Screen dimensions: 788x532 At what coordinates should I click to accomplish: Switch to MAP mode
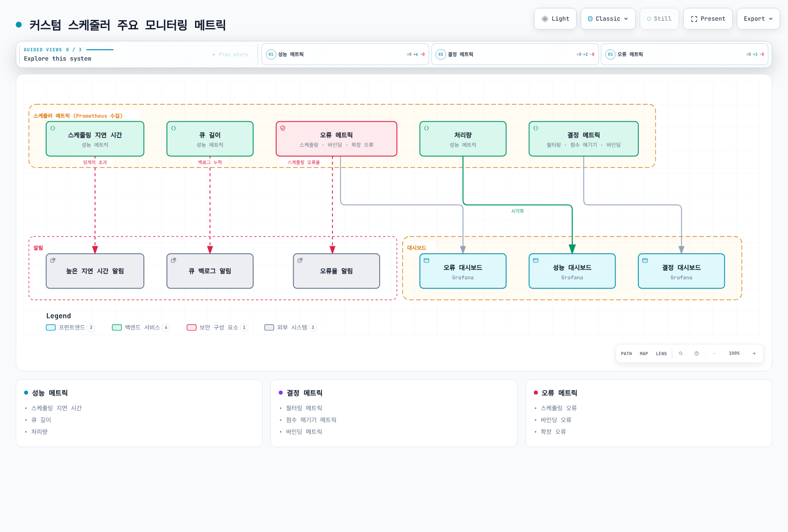pos(644,354)
